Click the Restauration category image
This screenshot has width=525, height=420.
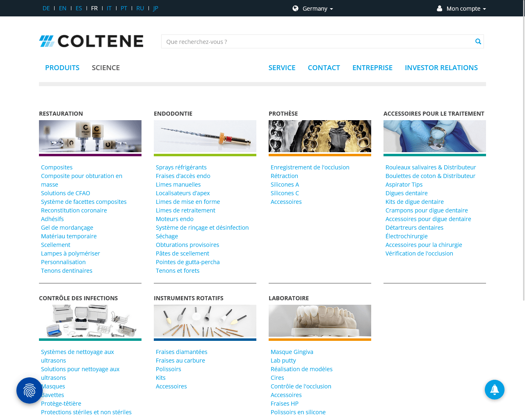coord(90,136)
